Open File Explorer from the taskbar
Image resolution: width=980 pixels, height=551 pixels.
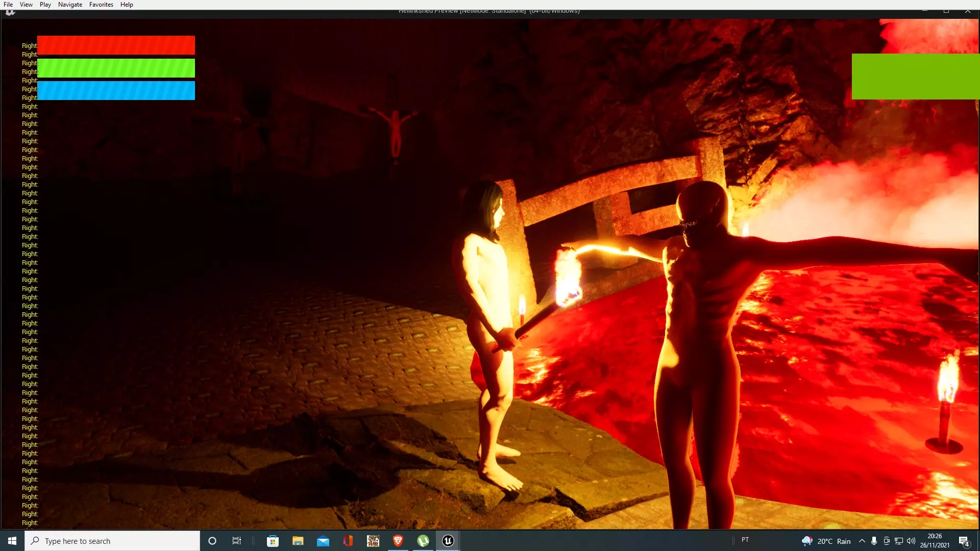(298, 541)
